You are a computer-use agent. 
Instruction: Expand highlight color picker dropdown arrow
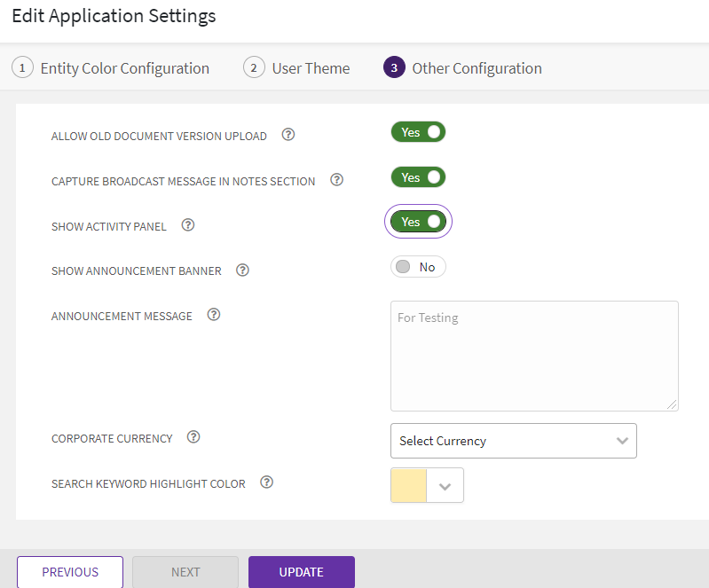coord(445,486)
